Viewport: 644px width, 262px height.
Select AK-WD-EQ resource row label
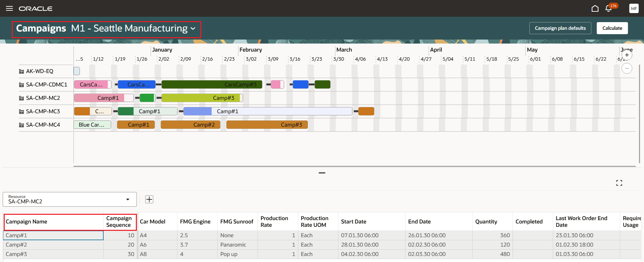pos(40,71)
